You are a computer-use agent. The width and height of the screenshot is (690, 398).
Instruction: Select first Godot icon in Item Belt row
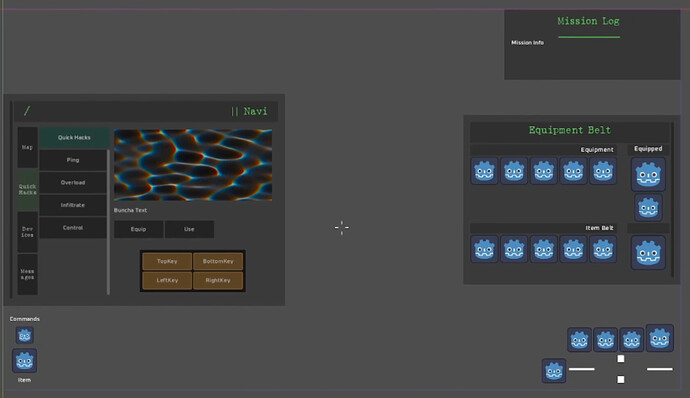(x=484, y=249)
